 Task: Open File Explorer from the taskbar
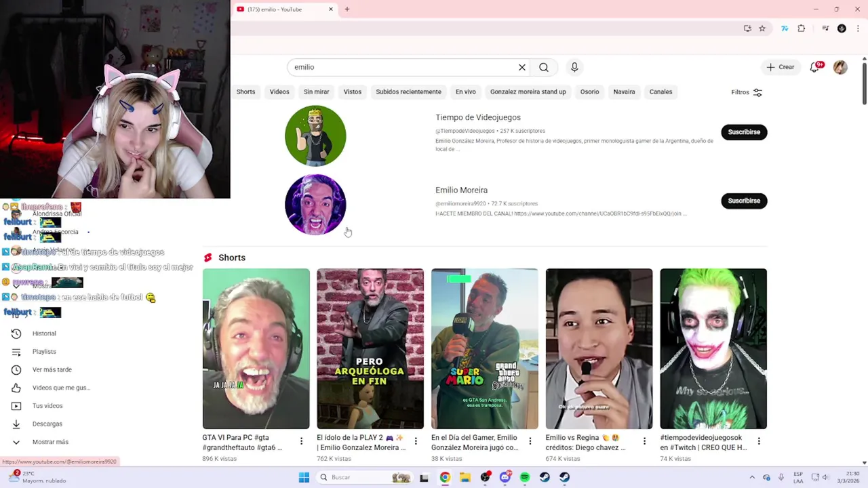[465, 477]
